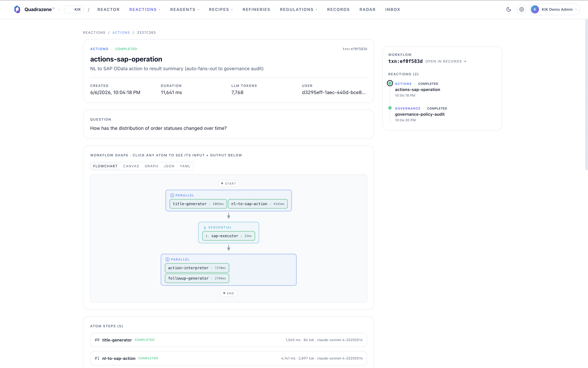Click the checkmark on title-generator node
The width and height of the screenshot is (588, 368).
(209, 204)
